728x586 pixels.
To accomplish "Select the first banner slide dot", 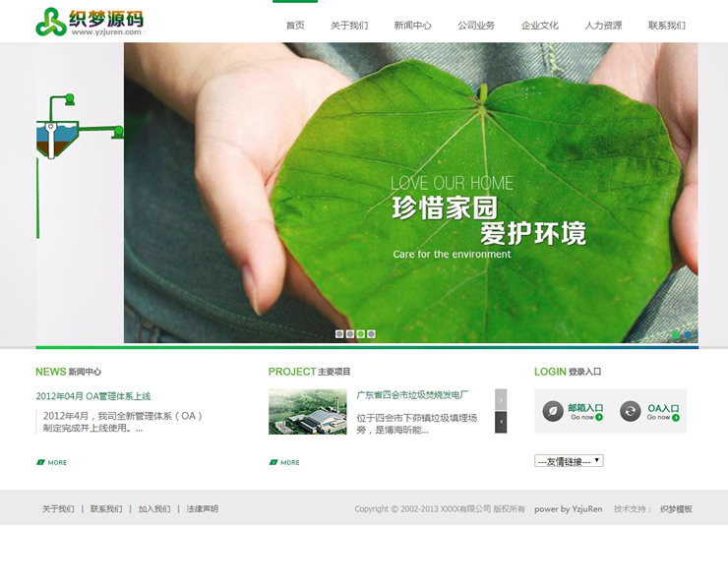I will pos(339,334).
